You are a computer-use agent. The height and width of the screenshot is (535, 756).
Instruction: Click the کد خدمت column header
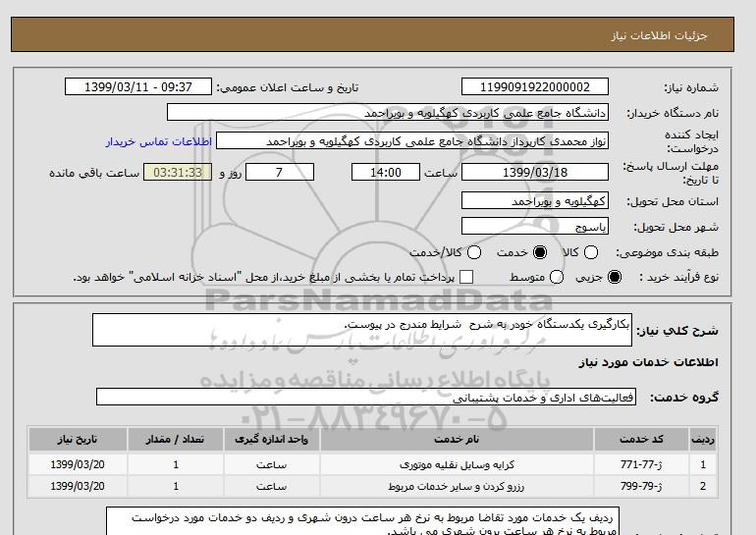pyautogui.click(x=641, y=439)
